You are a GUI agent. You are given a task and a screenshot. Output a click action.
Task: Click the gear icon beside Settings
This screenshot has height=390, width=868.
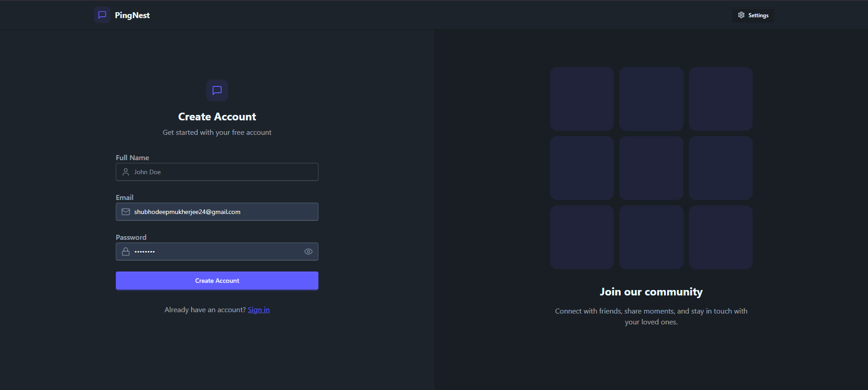741,15
